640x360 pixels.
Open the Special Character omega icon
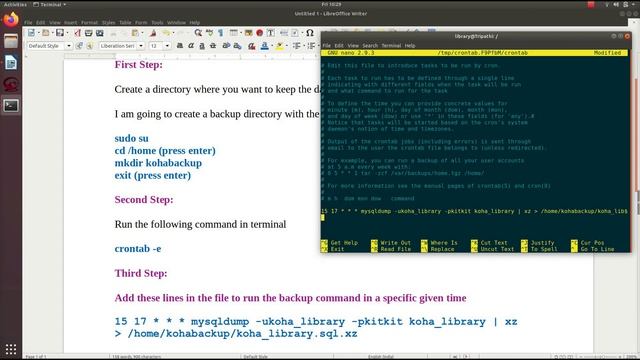pyautogui.click(x=310, y=33)
